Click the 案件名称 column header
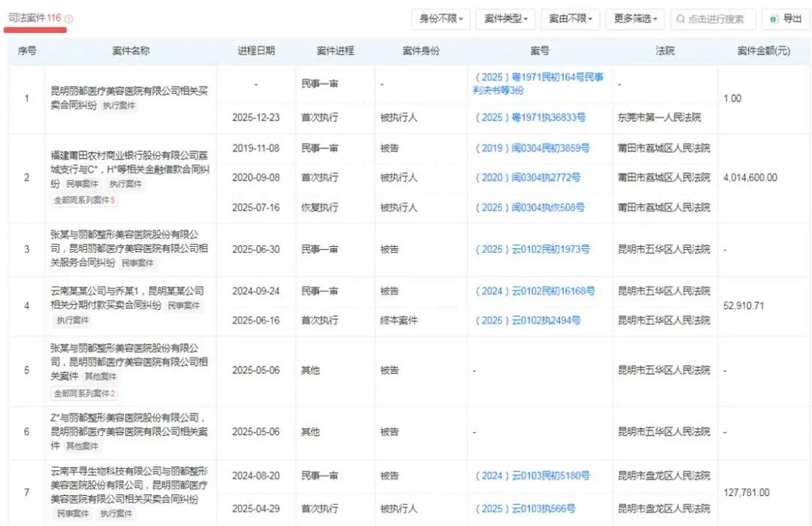 point(131,50)
